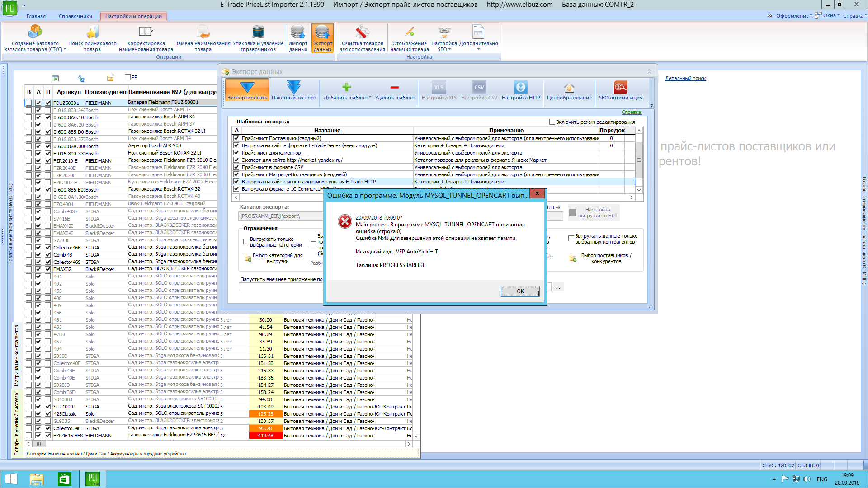Enable Включить режим редактирования checkbox
Screen dimensions: 868x488
pos(552,122)
